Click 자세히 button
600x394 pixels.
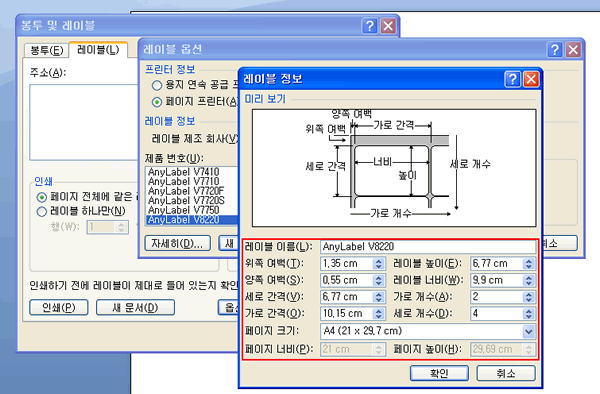(x=178, y=243)
